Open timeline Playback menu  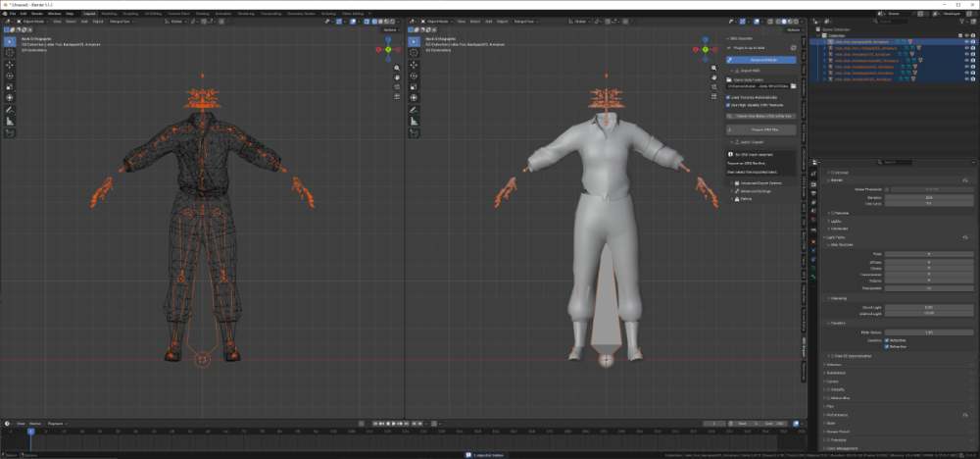[x=56, y=424]
